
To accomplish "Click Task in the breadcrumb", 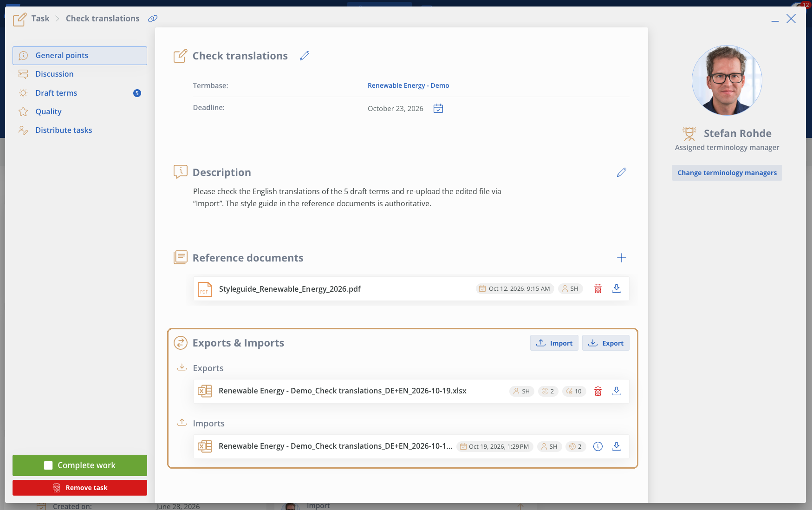I will tap(40, 19).
